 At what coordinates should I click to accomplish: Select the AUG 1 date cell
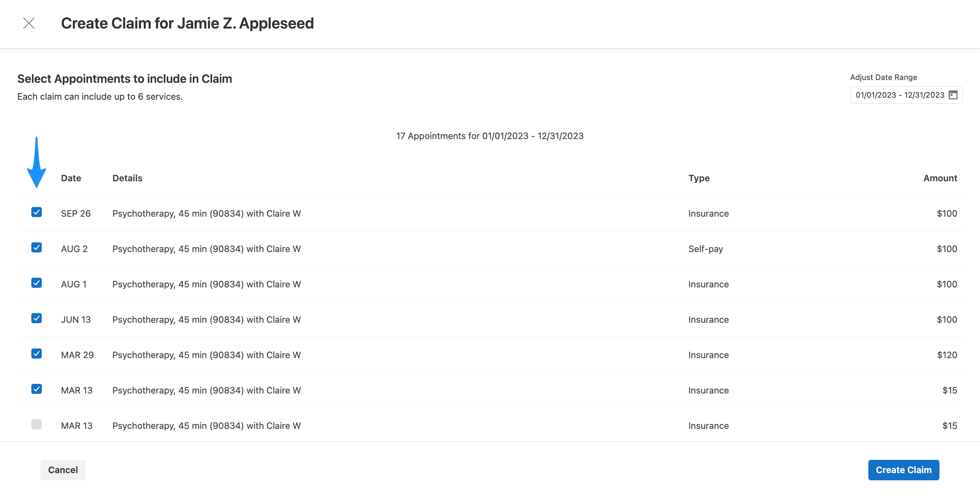(74, 284)
